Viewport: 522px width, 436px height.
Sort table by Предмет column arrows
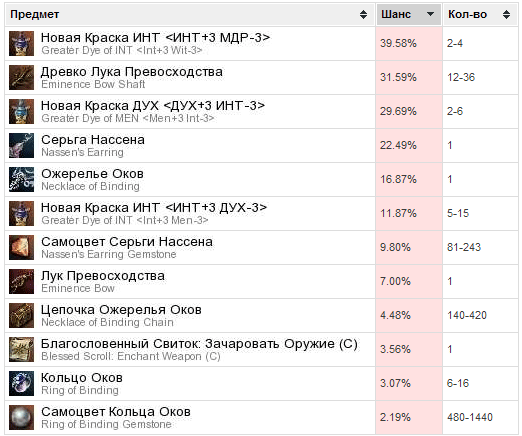(x=363, y=14)
